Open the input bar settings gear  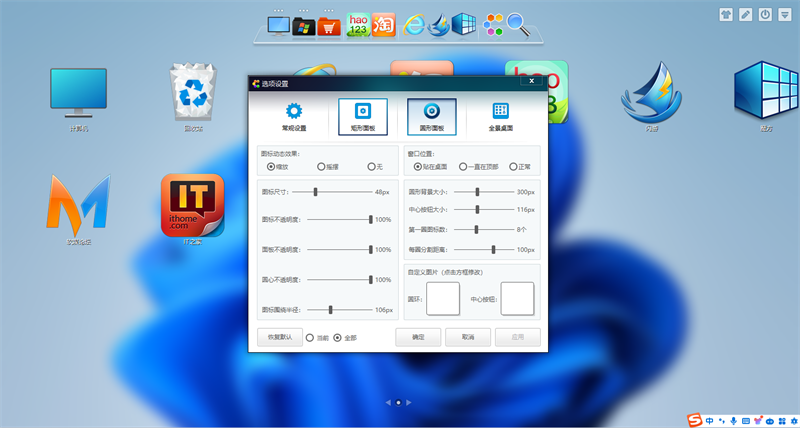click(x=792, y=421)
